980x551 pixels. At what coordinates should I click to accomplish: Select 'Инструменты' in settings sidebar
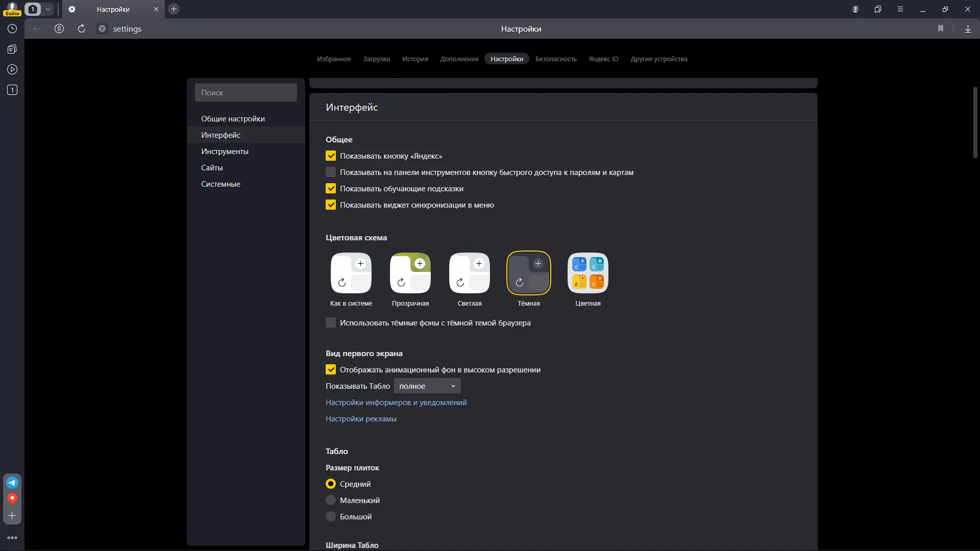[x=225, y=152]
